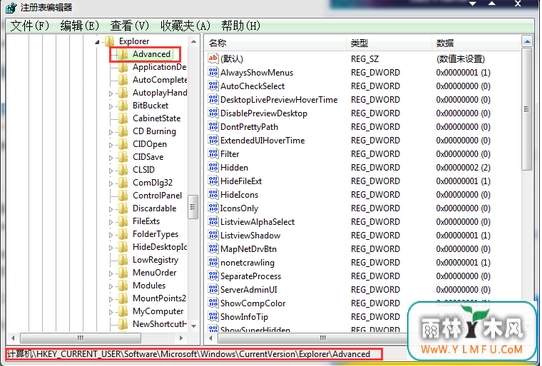Open the 收藏夹(A) menu
This screenshot has width=542, height=366.
click(x=185, y=26)
